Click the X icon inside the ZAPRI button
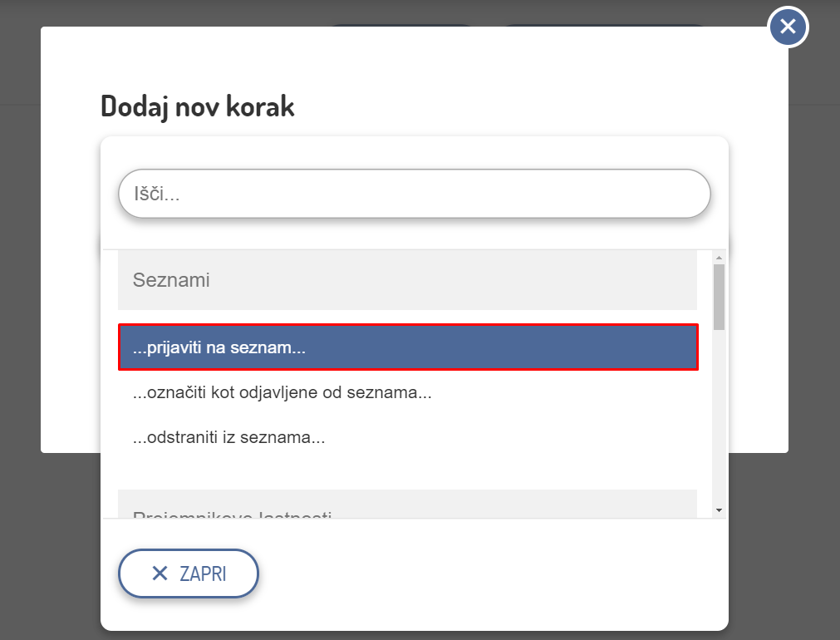 [160, 574]
